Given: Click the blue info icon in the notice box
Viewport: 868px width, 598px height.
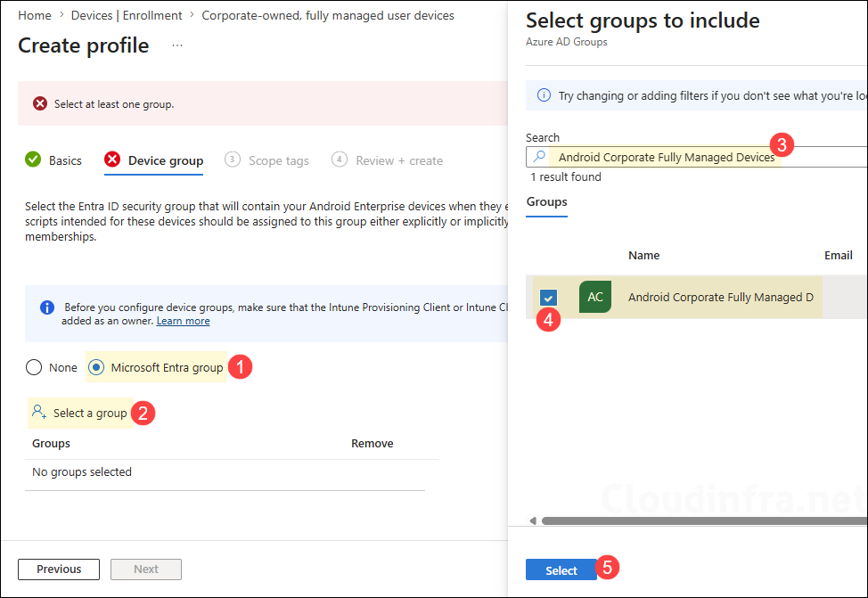Looking at the screenshot, I should tap(47, 307).
